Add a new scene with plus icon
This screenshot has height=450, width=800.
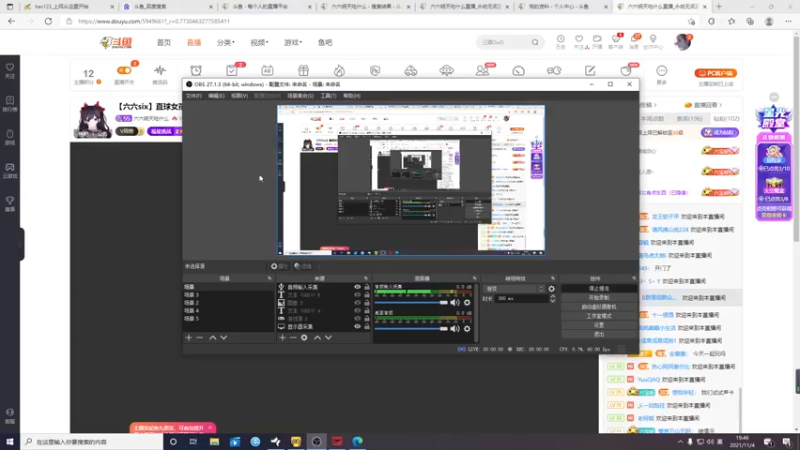tap(189, 338)
